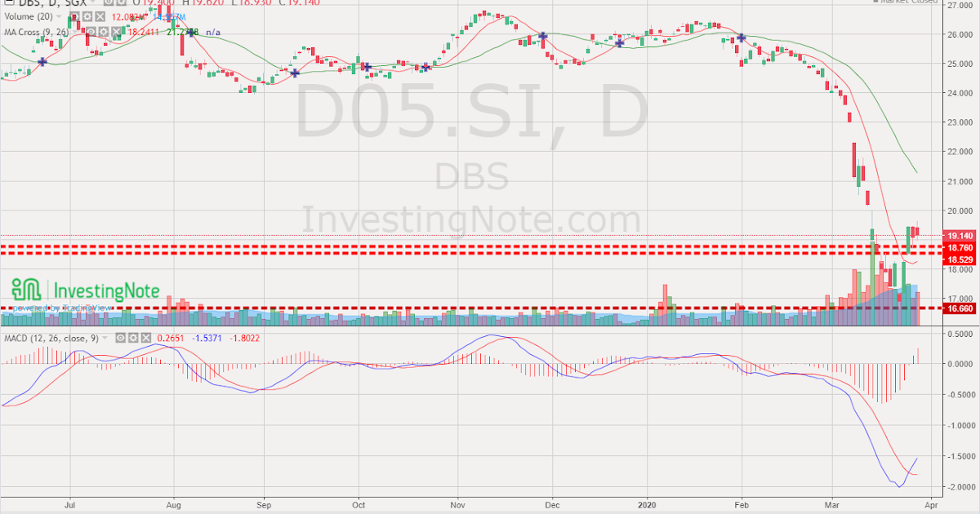Expand the DBS symbol dropdown arrow
This screenshot has height=514, width=980.
pyautogui.click(x=94, y=3)
